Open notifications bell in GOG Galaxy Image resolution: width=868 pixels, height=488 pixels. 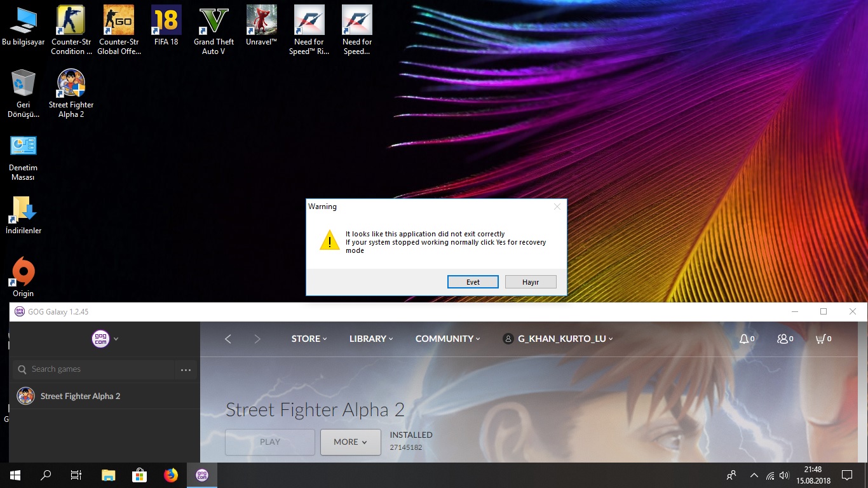(x=747, y=339)
